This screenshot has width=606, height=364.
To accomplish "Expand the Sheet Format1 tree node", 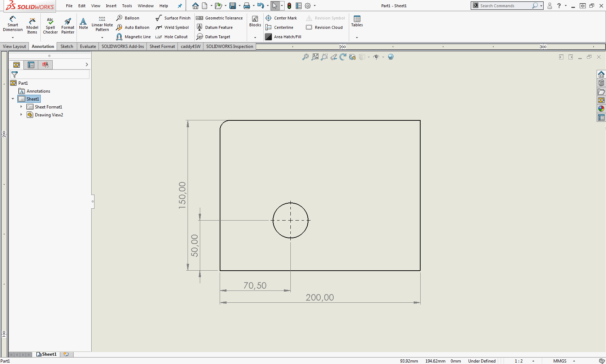I will point(21,107).
